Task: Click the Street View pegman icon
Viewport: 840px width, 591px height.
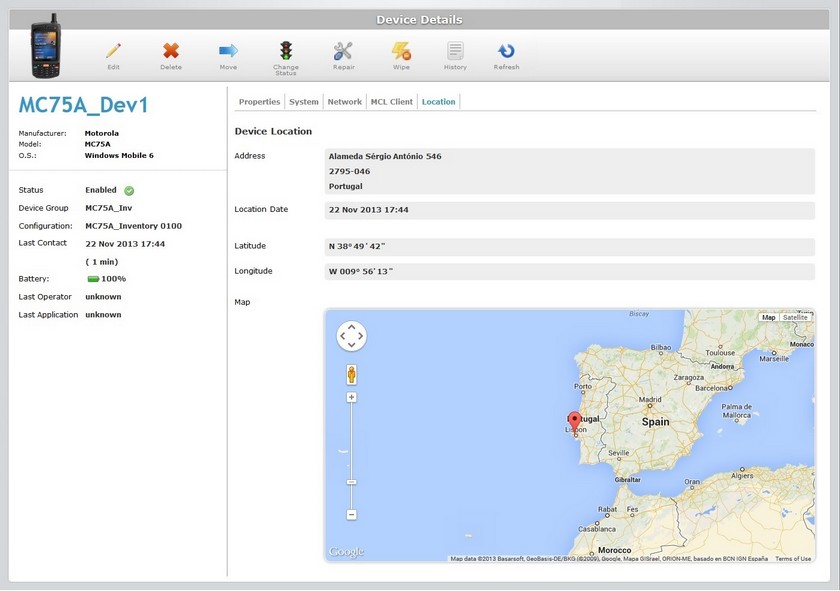Action: click(351, 375)
